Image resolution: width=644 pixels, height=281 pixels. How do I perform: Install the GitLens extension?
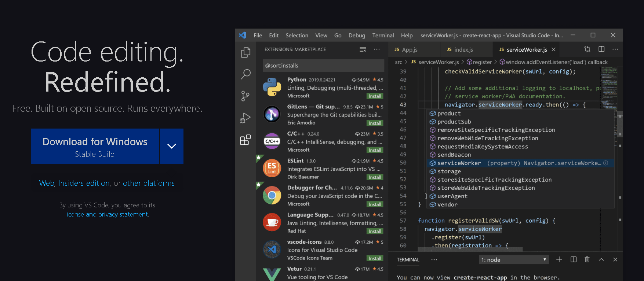(375, 123)
